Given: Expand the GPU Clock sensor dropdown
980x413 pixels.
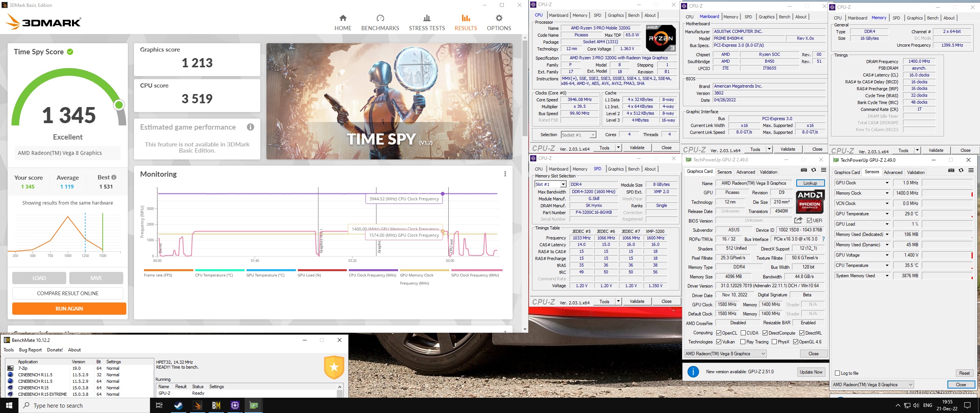Looking at the screenshot, I should tap(887, 183).
